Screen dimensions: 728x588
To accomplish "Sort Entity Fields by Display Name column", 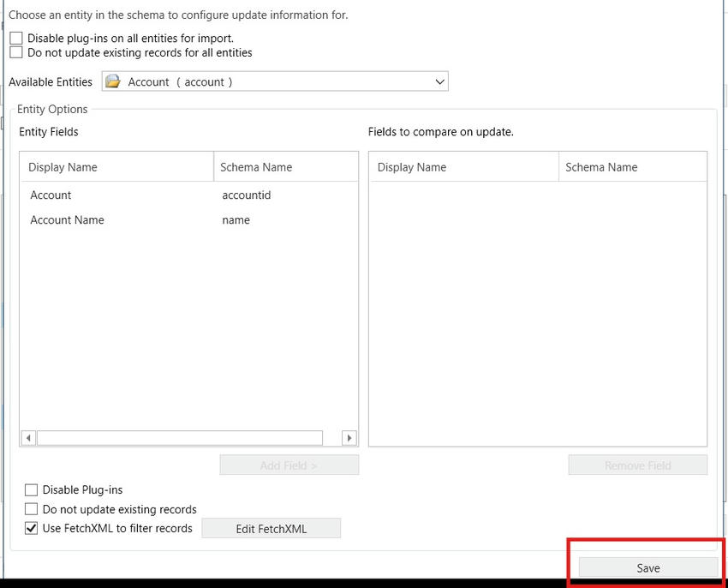I will tap(117, 167).
